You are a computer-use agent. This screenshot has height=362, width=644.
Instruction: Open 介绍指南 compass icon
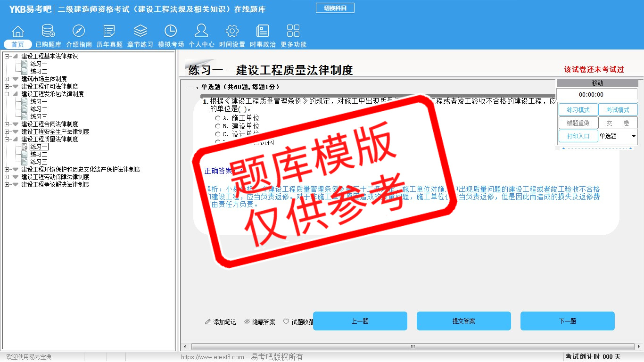coord(79,32)
